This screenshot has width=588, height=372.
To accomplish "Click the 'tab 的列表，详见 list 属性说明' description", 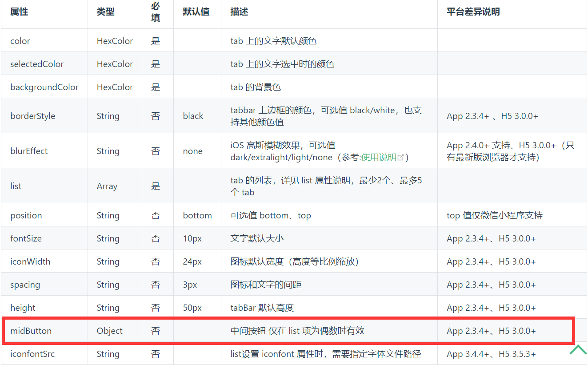I will (x=326, y=186).
